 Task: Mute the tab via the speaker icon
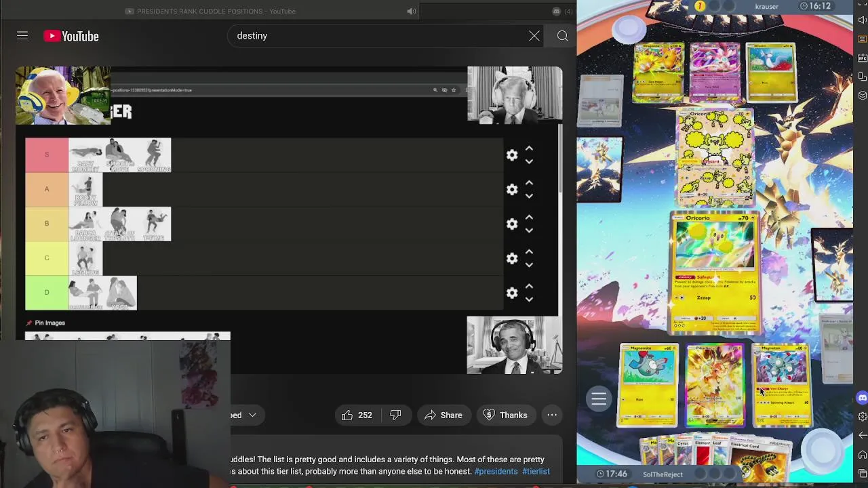pyautogui.click(x=411, y=11)
